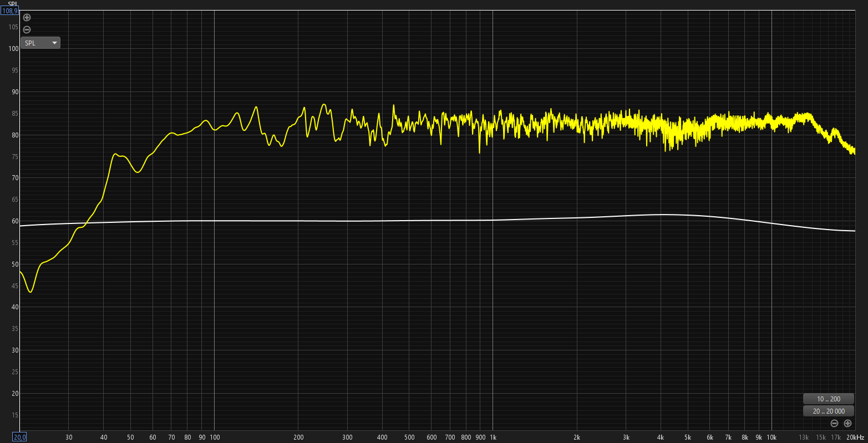
Task: Click the 20kHz frequency axis label
Action: (855, 437)
